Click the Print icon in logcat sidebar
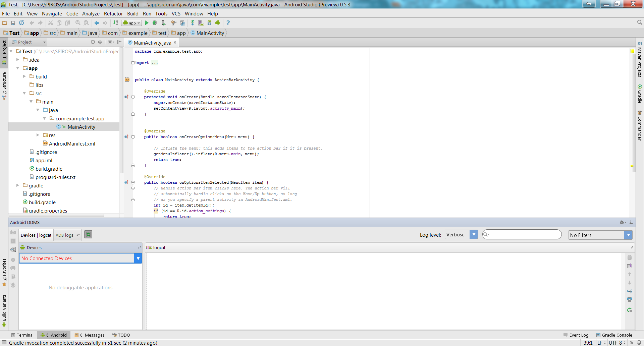The image size is (644, 346). pyautogui.click(x=630, y=299)
